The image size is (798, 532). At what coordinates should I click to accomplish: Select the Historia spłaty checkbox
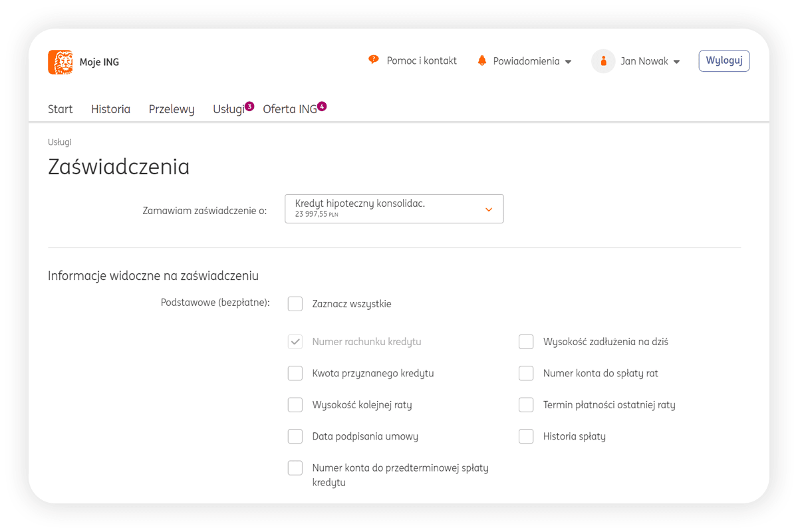coord(526,436)
